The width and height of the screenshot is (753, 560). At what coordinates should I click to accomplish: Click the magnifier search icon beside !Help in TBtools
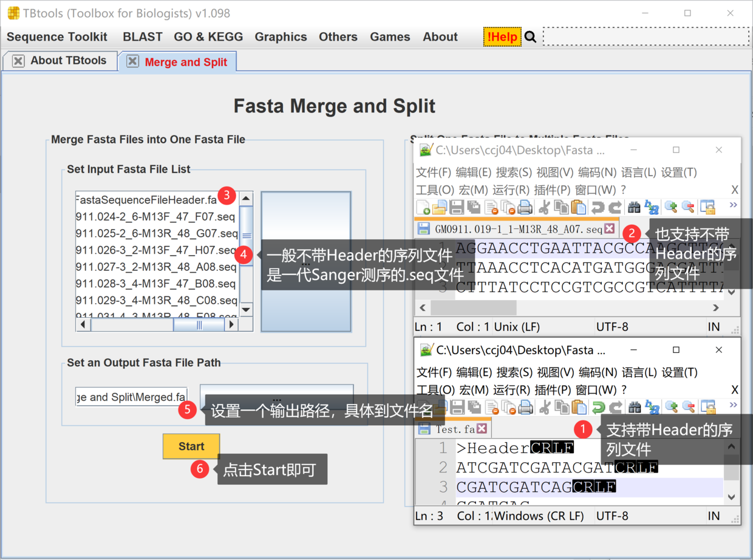click(x=530, y=37)
